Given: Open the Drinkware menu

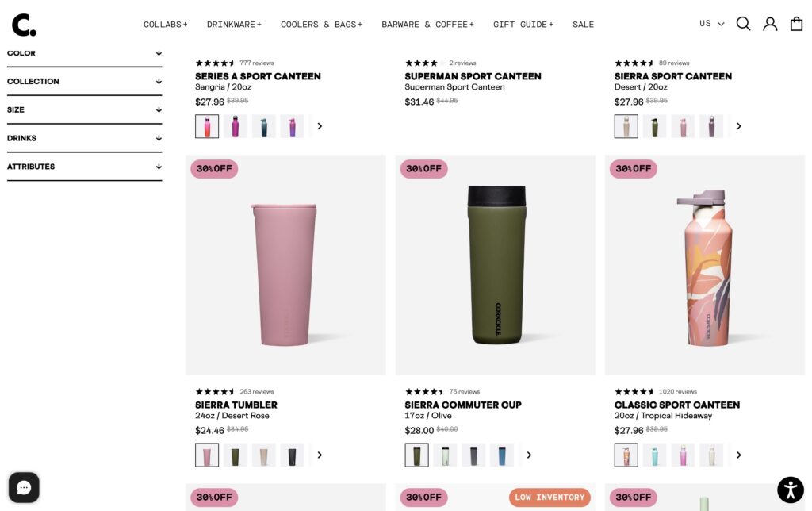Looking at the screenshot, I should click(234, 25).
